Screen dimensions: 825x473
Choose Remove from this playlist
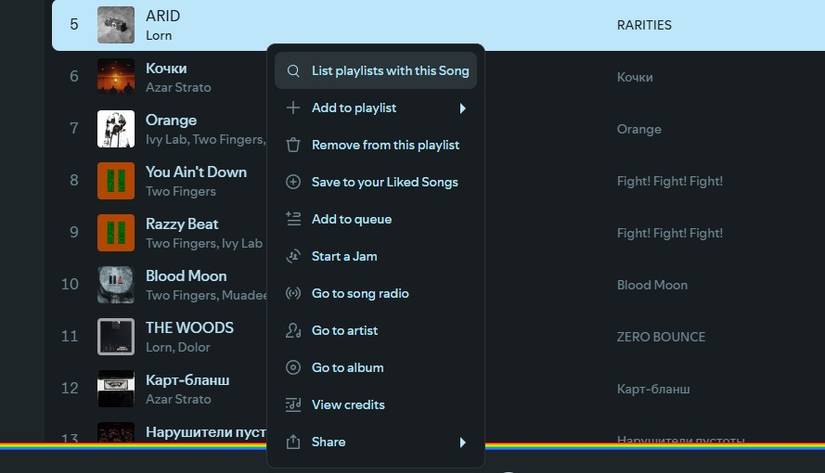[376, 145]
